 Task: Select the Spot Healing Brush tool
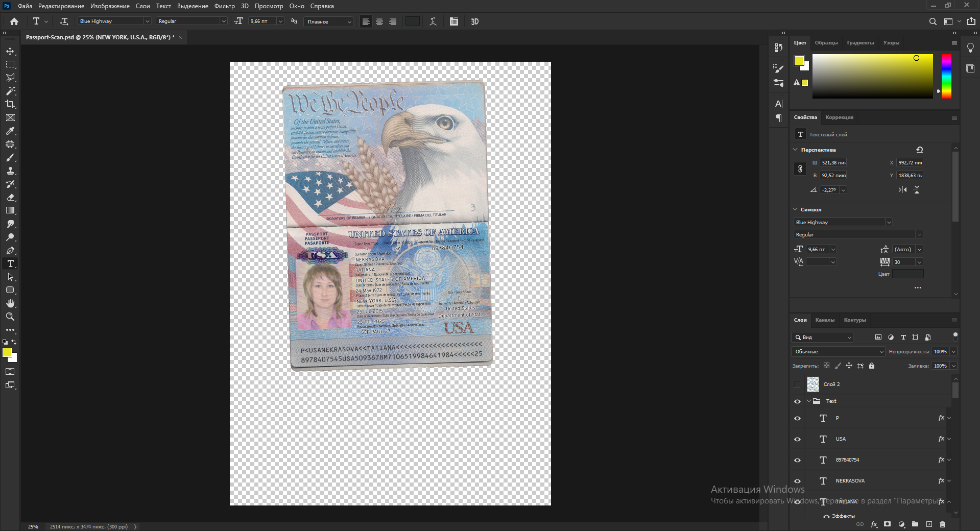tap(10, 144)
